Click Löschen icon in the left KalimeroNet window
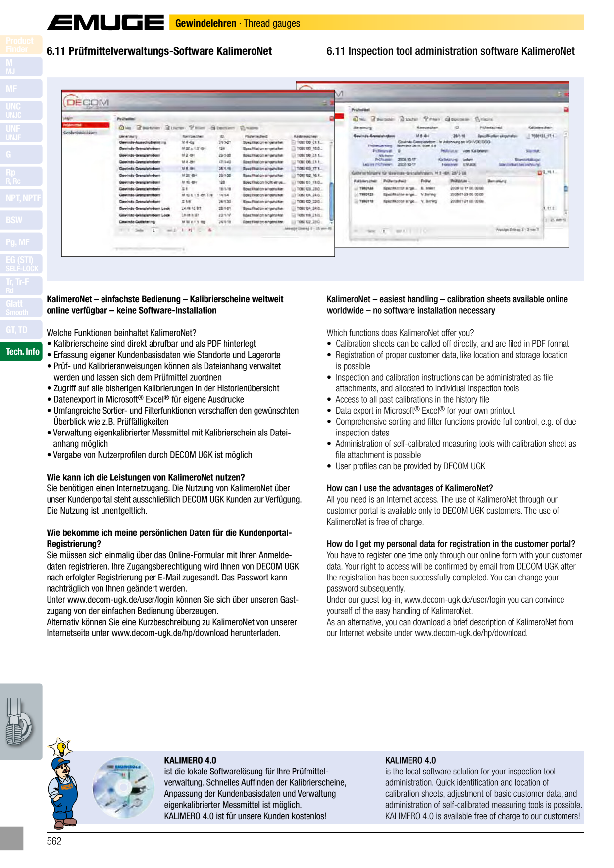Viewport: 614px width, 868px height. [x=168, y=128]
